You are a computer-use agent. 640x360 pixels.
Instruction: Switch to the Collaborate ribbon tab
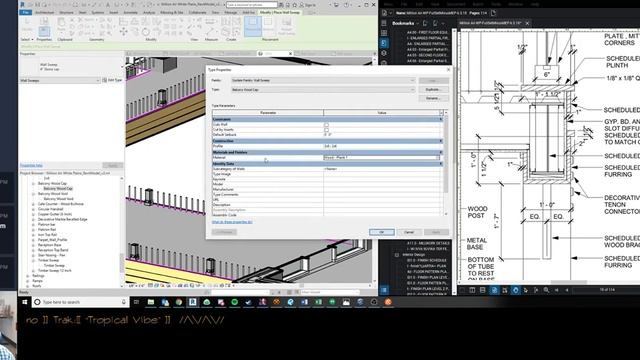coord(198,13)
